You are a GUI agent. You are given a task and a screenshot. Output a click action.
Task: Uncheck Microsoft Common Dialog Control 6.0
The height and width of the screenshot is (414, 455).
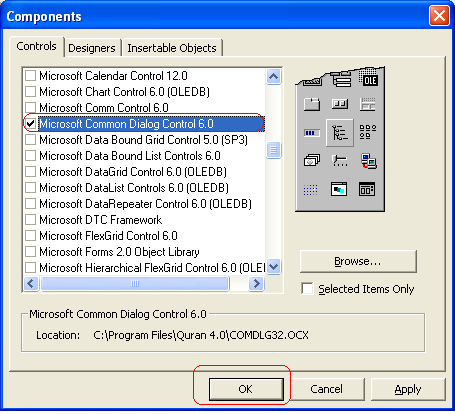[x=31, y=124]
